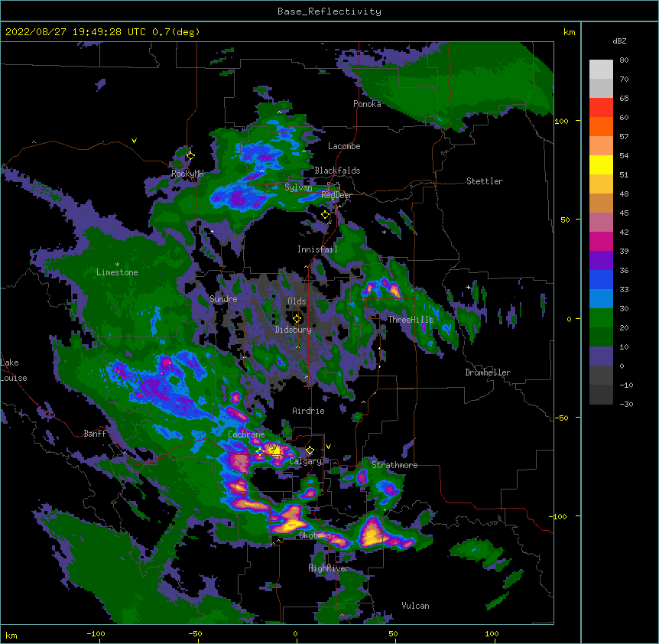Click the 80 value on the dBZ legend
This screenshot has height=644, width=659.
click(624, 60)
